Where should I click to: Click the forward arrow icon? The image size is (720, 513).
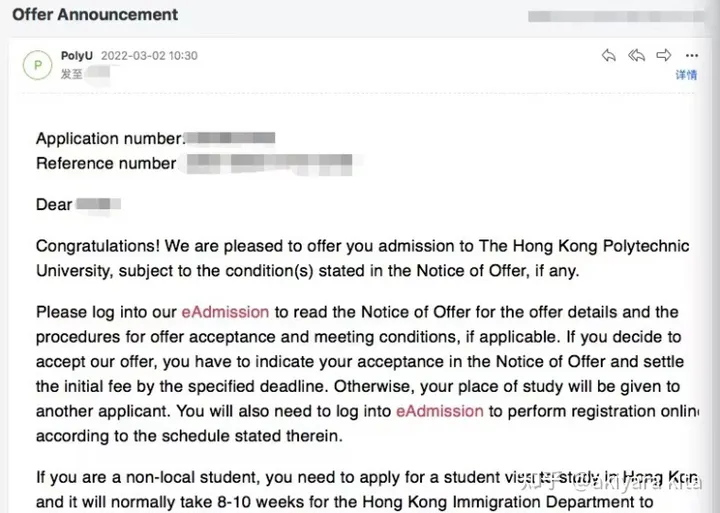pos(664,56)
